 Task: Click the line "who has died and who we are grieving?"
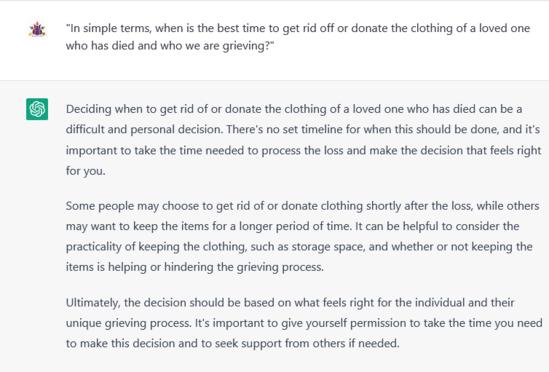pos(170,46)
